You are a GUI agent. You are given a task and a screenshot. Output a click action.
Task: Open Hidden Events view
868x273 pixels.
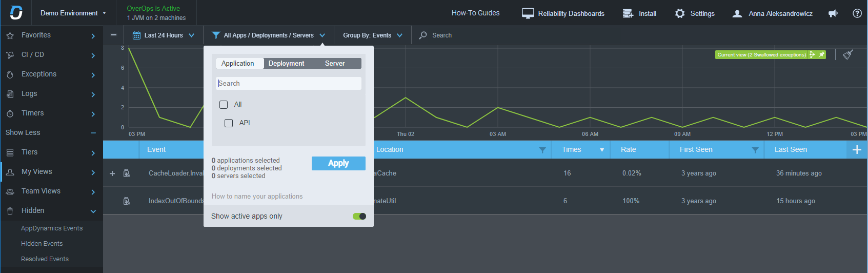(x=42, y=244)
